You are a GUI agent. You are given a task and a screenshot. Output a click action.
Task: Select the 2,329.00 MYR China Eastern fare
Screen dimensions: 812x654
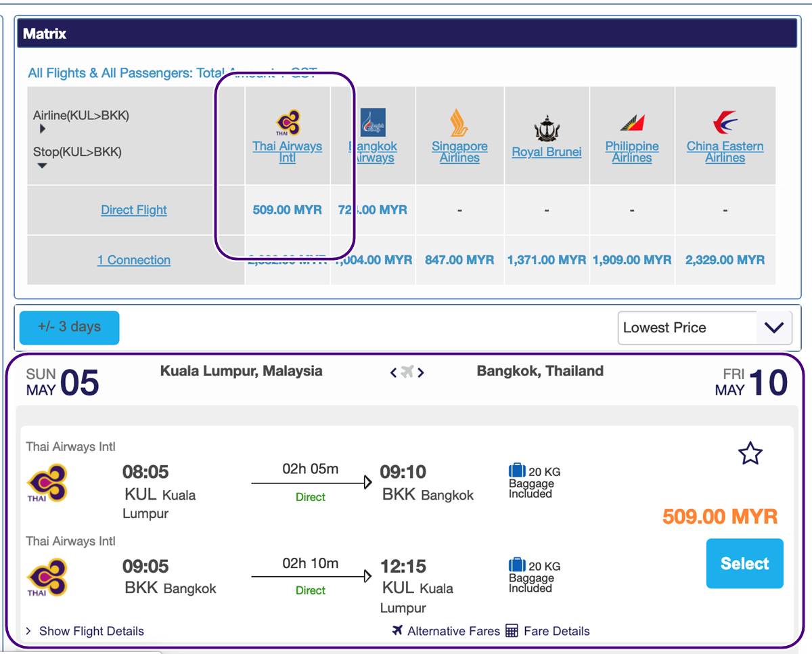point(725,260)
